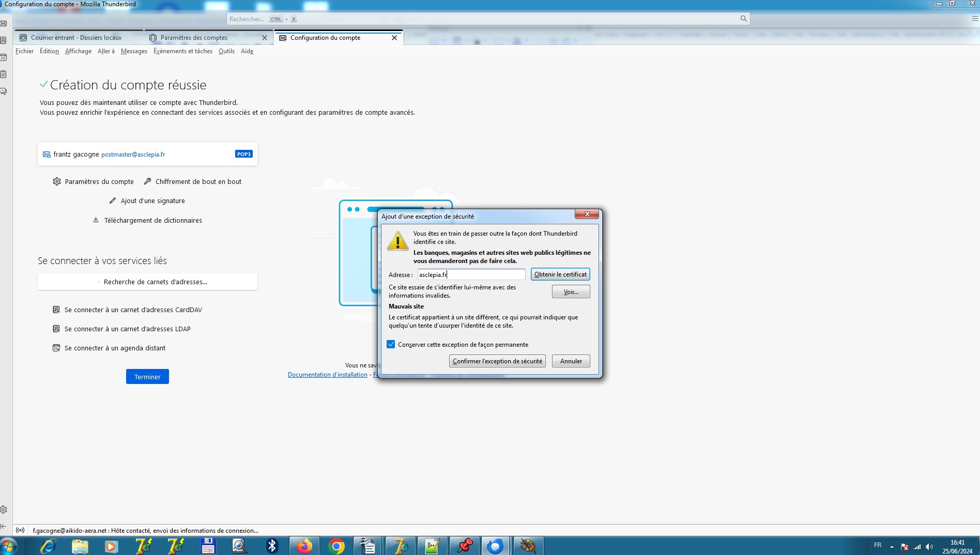
Task: Open Documentation d'installation link
Action: tap(328, 375)
